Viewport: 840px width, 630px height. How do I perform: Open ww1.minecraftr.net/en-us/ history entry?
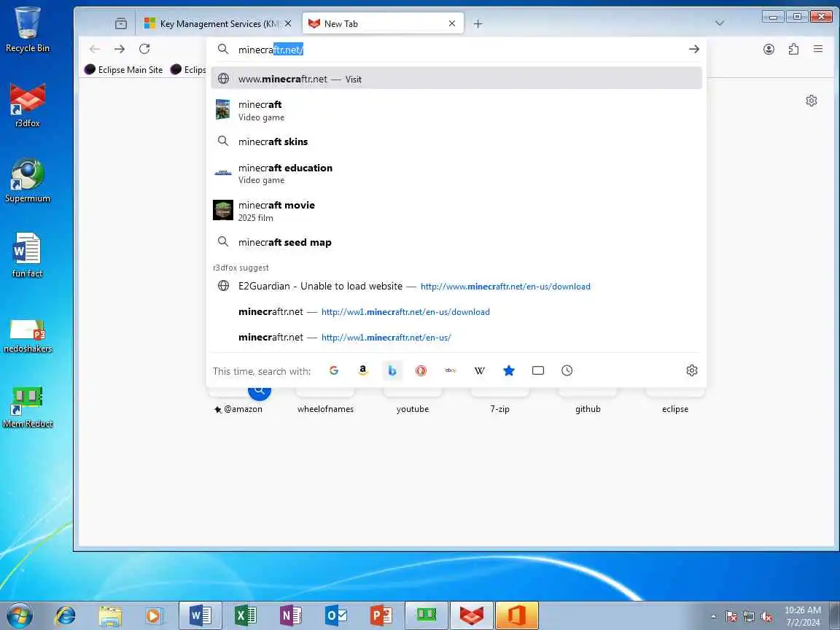(x=456, y=338)
